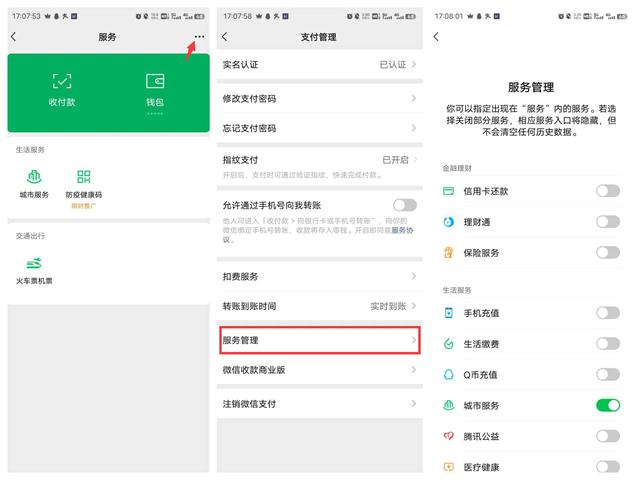The height and width of the screenshot is (480, 640).
Task: Tap the 金融理财 section header
Action: click(x=457, y=168)
